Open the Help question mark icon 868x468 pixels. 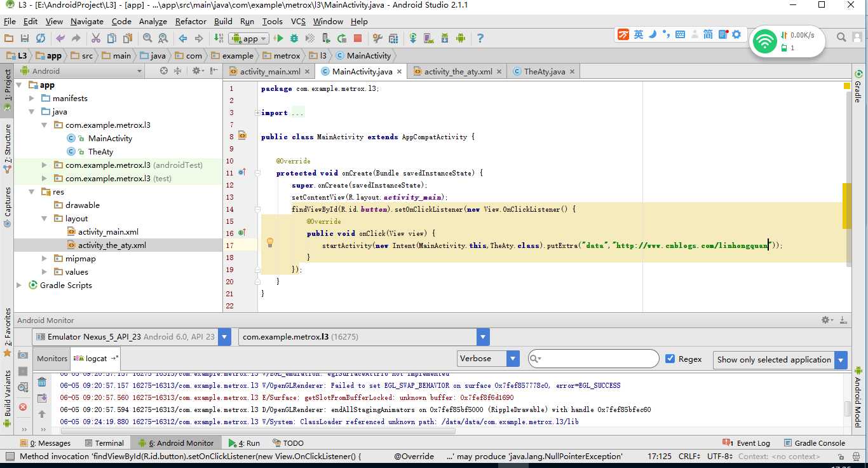pyautogui.click(x=480, y=38)
